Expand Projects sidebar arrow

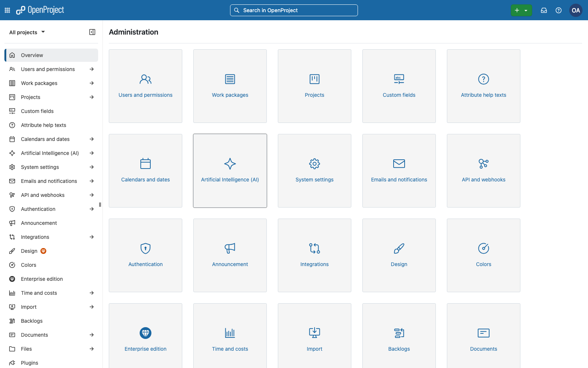tap(92, 97)
